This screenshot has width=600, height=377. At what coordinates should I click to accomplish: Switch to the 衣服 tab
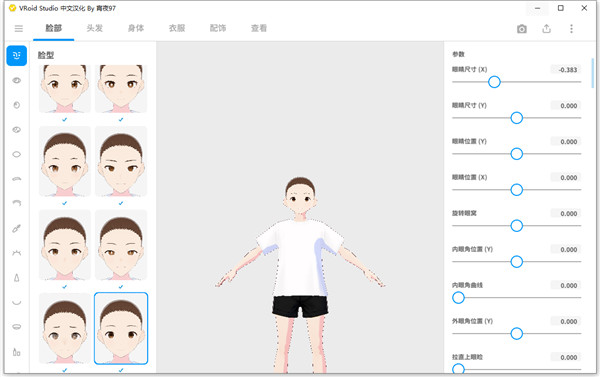click(x=177, y=28)
